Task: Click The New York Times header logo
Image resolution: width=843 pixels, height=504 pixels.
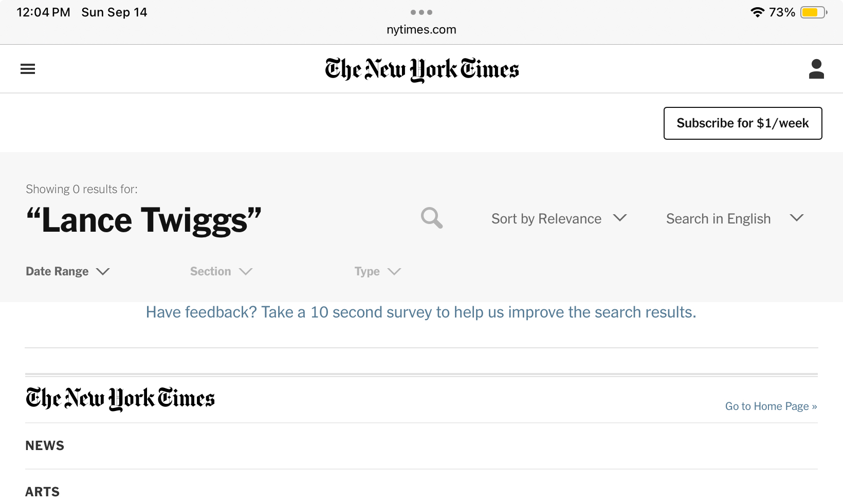Action: coord(421,69)
